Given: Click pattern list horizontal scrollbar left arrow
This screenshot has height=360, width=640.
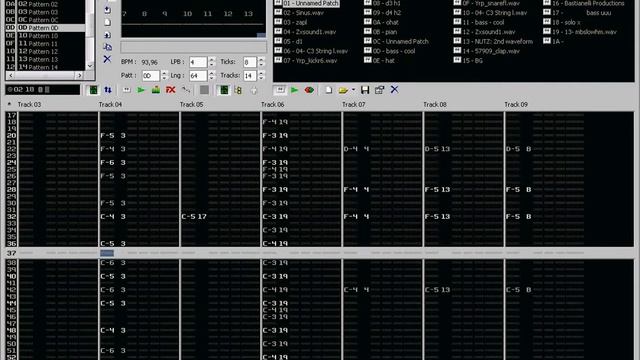Looking at the screenshot, I should pyautogui.click(x=11, y=76).
